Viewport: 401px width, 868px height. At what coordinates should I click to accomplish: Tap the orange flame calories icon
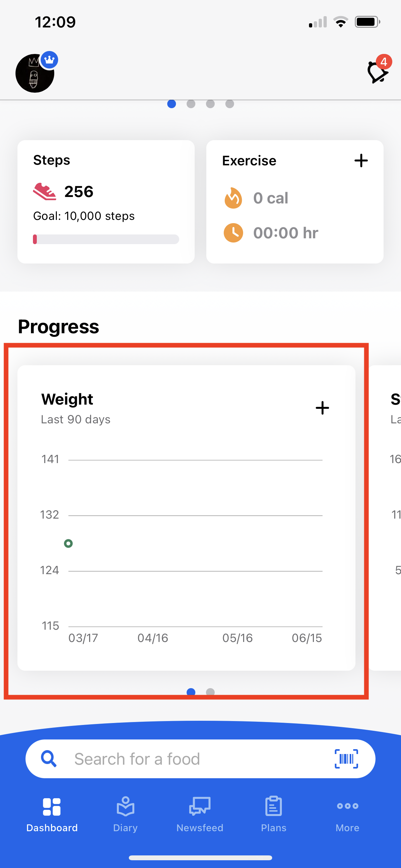pyautogui.click(x=233, y=198)
